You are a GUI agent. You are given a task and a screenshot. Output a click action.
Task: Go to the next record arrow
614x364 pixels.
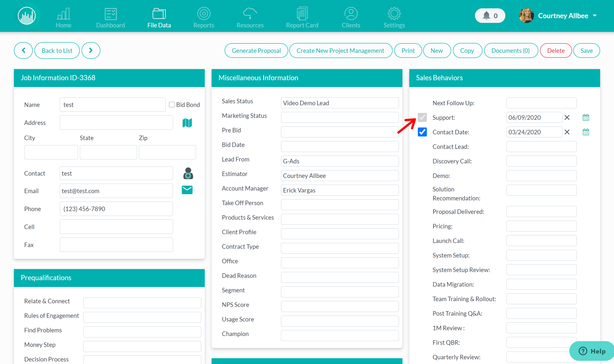coord(91,51)
